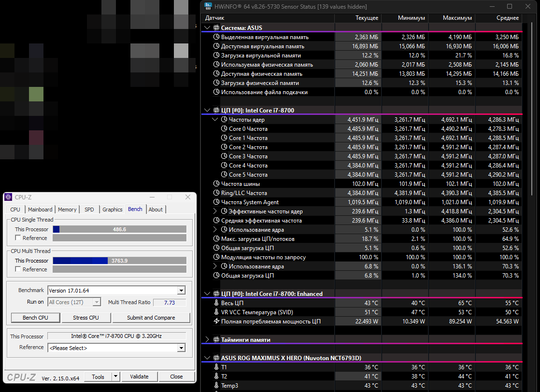
Task: Click the clock icon of Средняя эффективная частота
Action: 216,220
